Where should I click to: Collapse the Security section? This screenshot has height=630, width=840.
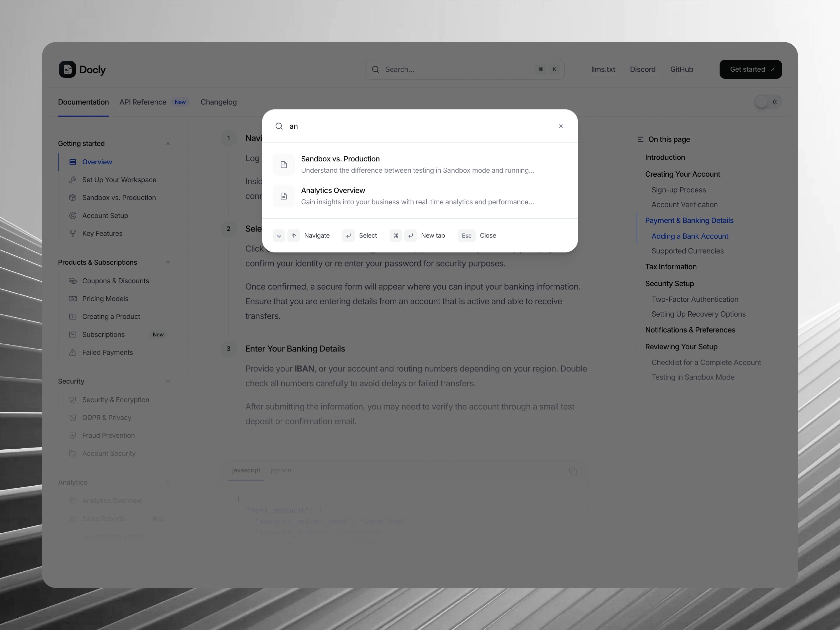tap(168, 381)
